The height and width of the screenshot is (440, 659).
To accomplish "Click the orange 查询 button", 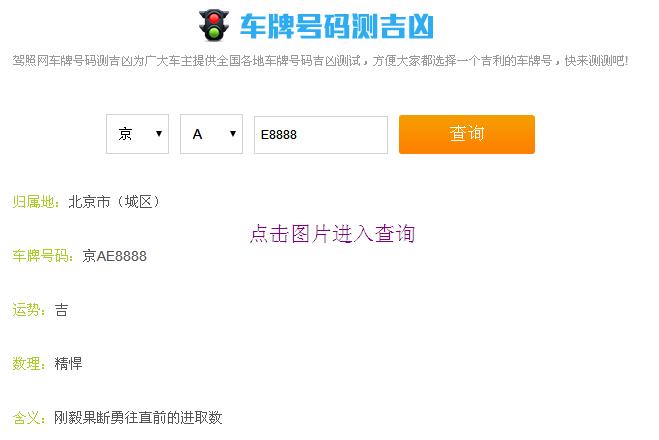I will [467, 134].
